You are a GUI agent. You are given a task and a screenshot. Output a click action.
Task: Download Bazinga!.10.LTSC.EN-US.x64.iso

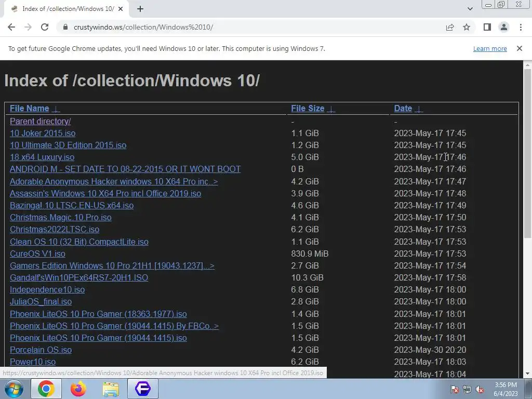point(72,205)
